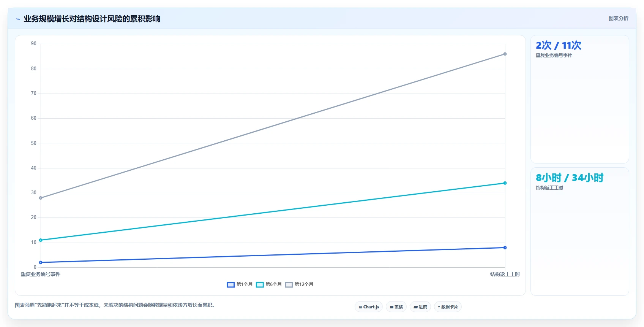
Task: Click the star icon in 数据卡片 chip
Action: tap(439, 307)
